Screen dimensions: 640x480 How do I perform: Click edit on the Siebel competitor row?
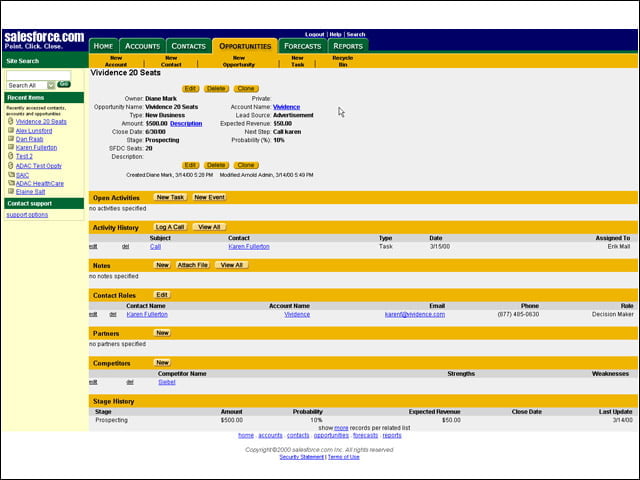click(x=93, y=382)
